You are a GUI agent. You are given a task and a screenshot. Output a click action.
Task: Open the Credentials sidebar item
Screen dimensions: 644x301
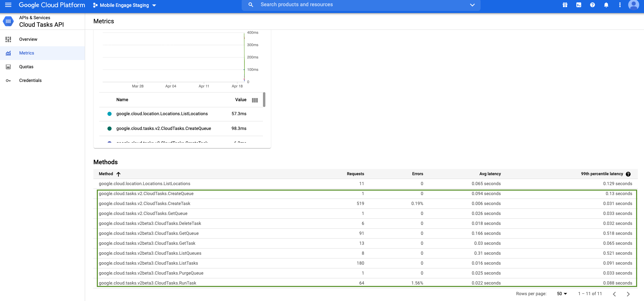42,81
